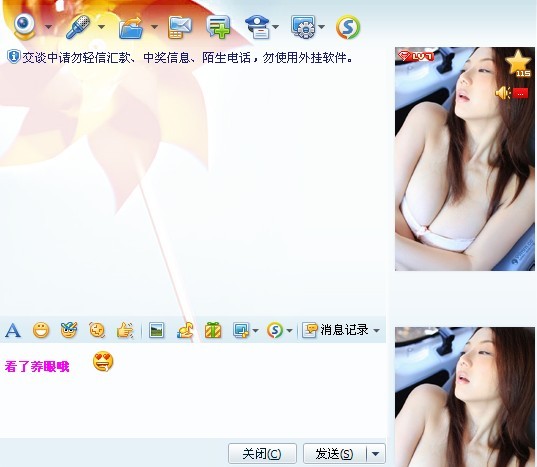Open 消息记录 message history
537x467 pixels.
click(336, 330)
